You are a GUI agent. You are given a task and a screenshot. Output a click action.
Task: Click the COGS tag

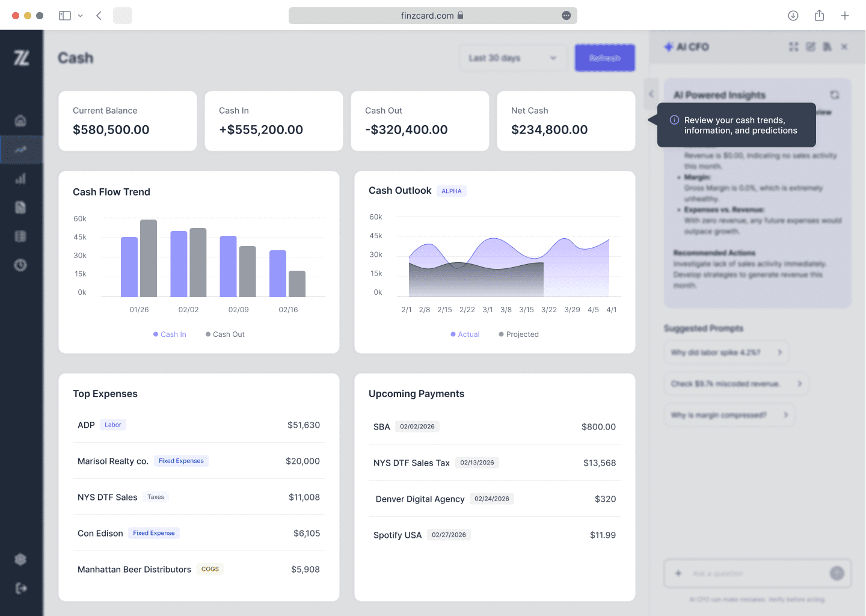210,569
